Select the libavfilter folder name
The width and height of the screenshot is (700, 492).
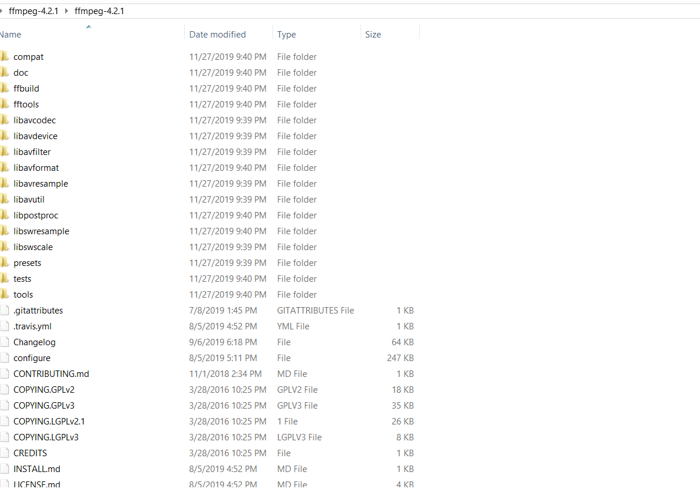pyautogui.click(x=32, y=152)
